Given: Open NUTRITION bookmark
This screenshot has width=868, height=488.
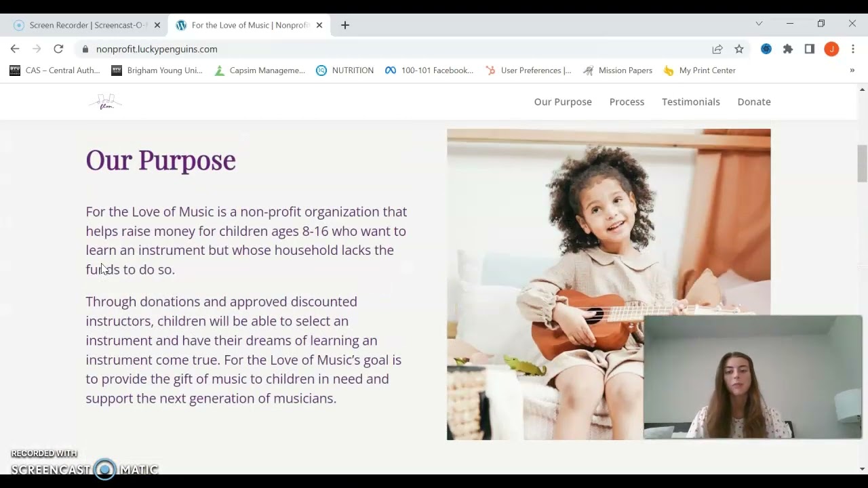Looking at the screenshot, I should click(344, 70).
